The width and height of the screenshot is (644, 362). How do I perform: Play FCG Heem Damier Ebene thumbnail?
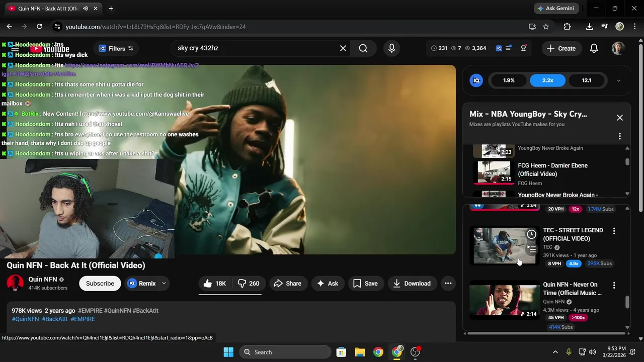click(x=494, y=172)
